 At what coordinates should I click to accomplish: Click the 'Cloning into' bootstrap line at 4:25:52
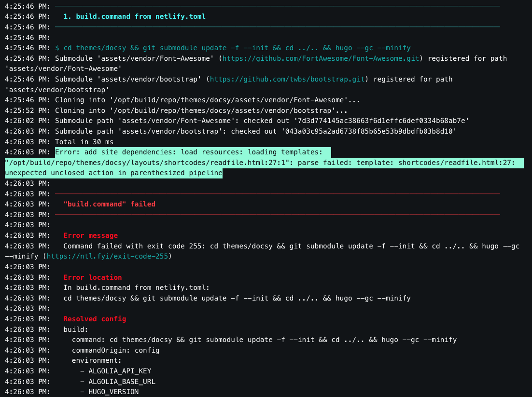[x=201, y=110]
